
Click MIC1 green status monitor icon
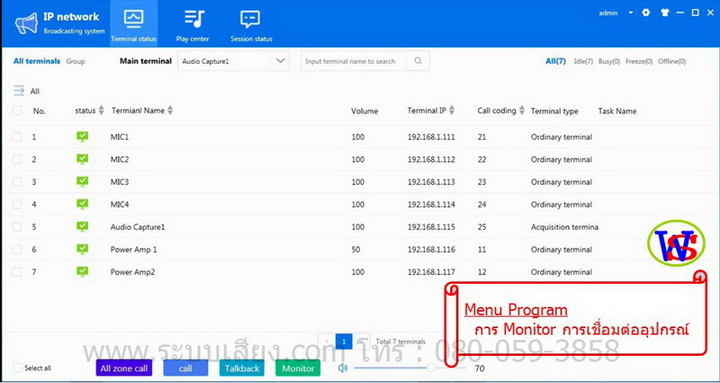click(x=82, y=136)
